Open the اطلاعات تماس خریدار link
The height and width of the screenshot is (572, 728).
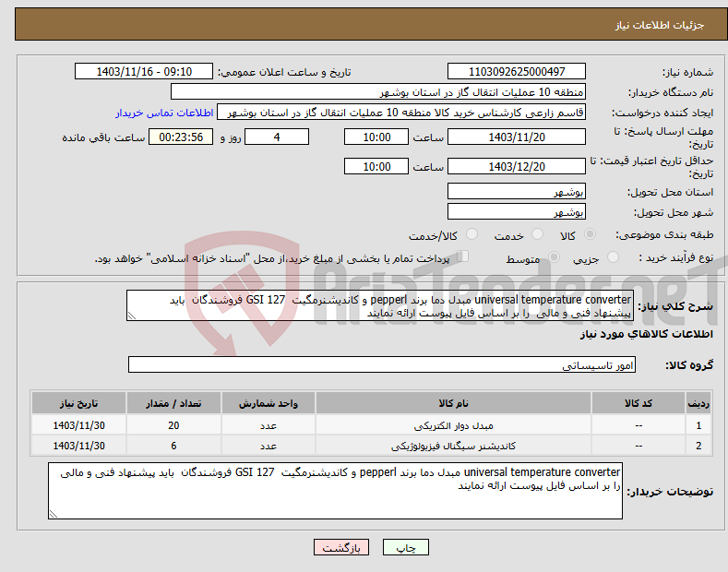(x=164, y=113)
